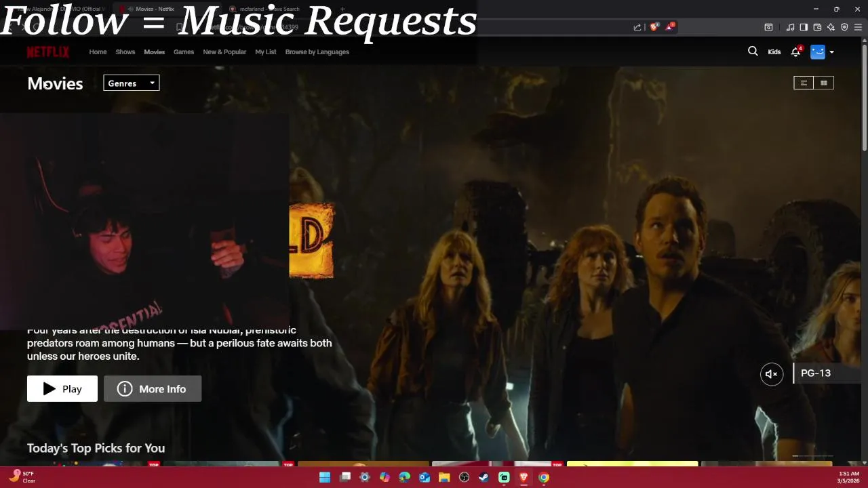This screenshot has height=488, width=868.
Task: Open the Genres dropdown
Action: [132, 83]
